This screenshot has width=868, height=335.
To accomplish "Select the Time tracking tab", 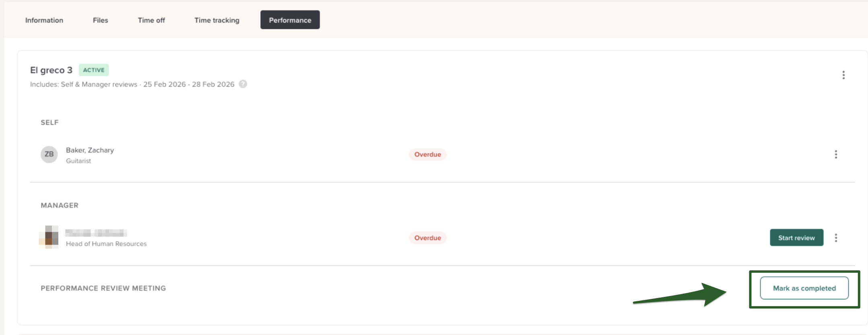I will pos(217,20).
